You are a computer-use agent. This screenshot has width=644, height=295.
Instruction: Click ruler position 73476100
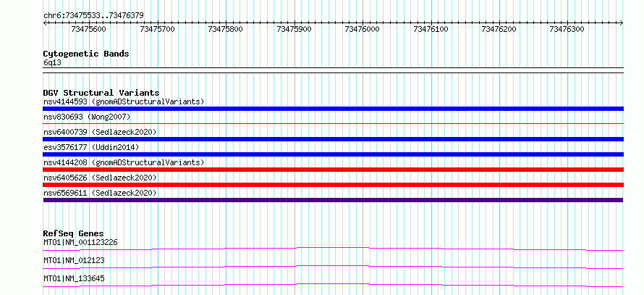point(431,29)
